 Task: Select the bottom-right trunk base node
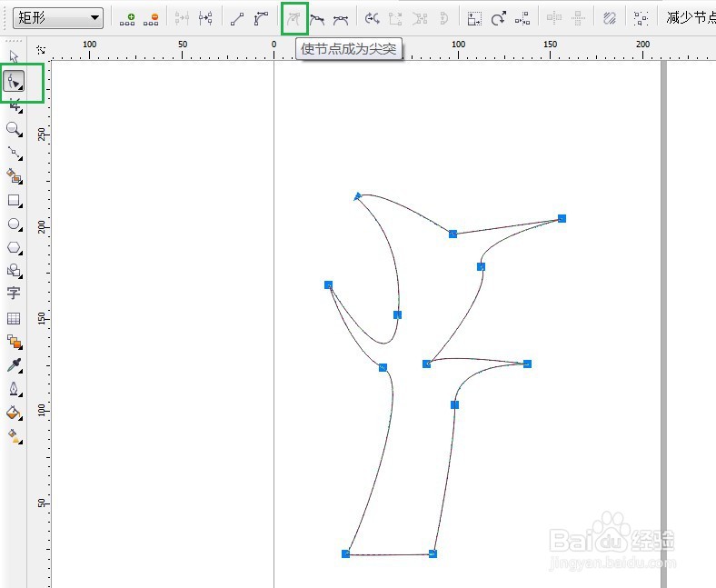click(433, 553)
